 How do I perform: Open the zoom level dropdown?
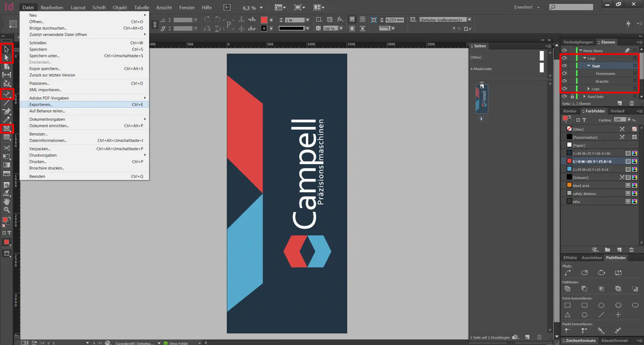pos(261,8)
